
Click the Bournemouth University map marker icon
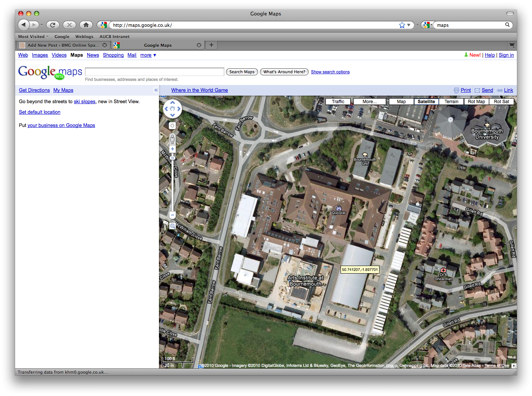pos(487,125)
